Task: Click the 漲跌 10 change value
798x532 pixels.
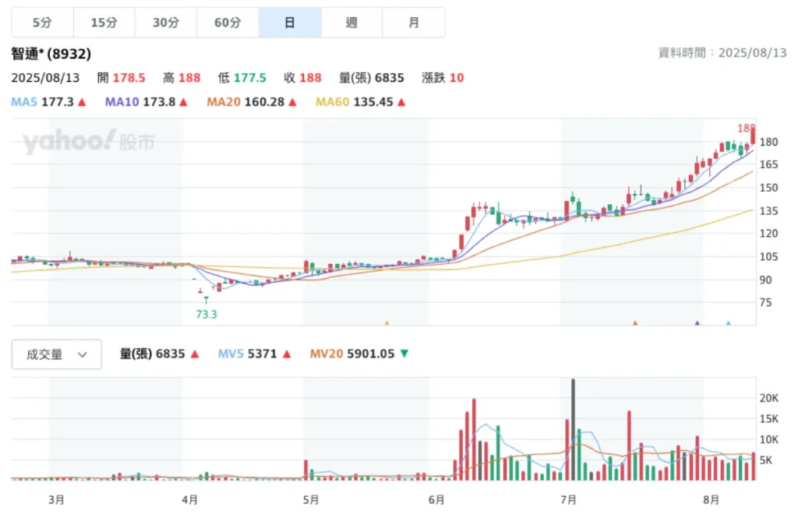Action: pos(443,78)
